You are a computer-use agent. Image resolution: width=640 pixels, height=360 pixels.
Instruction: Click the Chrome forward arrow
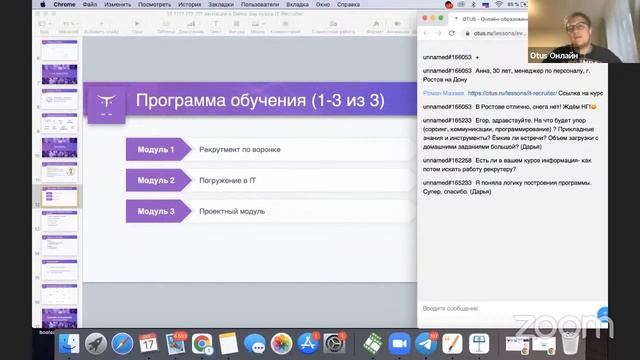coord(439,33)
